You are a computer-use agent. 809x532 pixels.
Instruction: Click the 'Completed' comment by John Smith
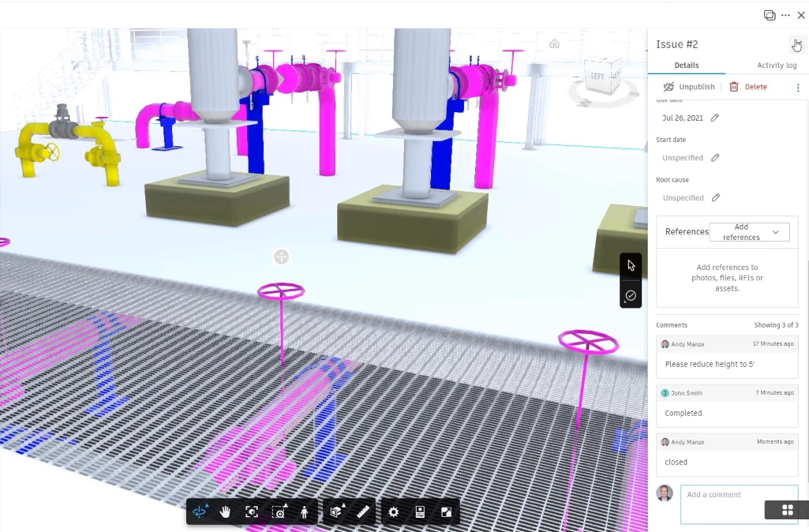click(683, 414)
